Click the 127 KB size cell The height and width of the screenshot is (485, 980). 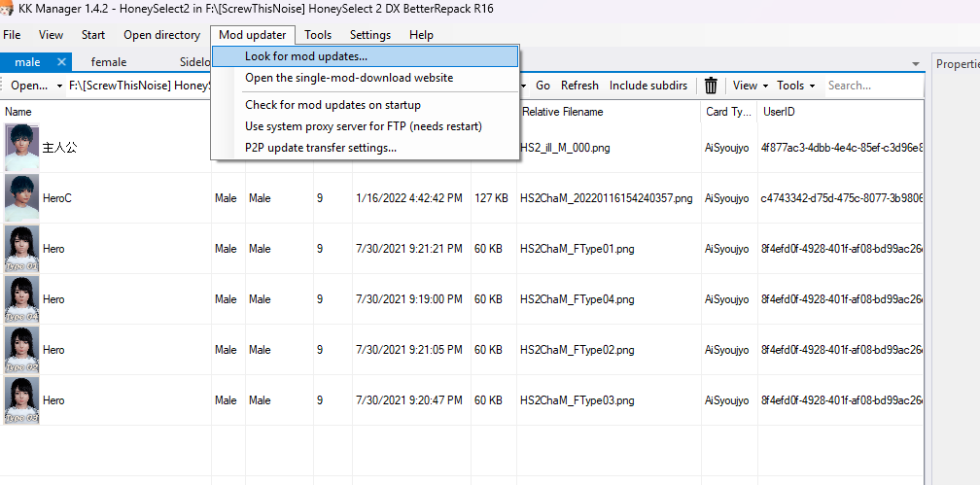point(491,198)
